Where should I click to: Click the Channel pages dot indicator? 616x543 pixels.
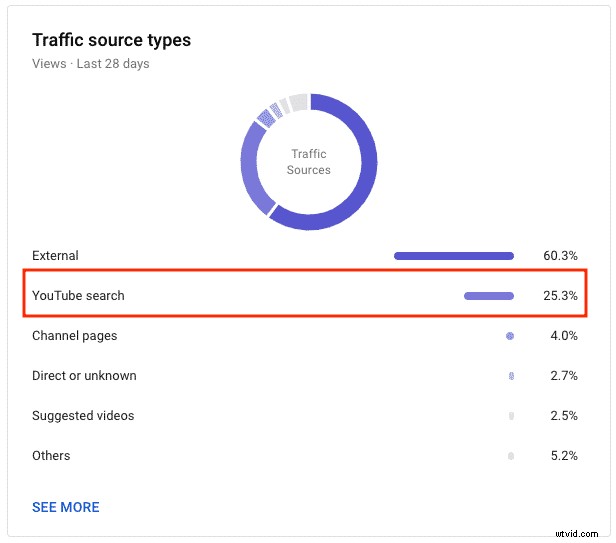click(510, 336)
